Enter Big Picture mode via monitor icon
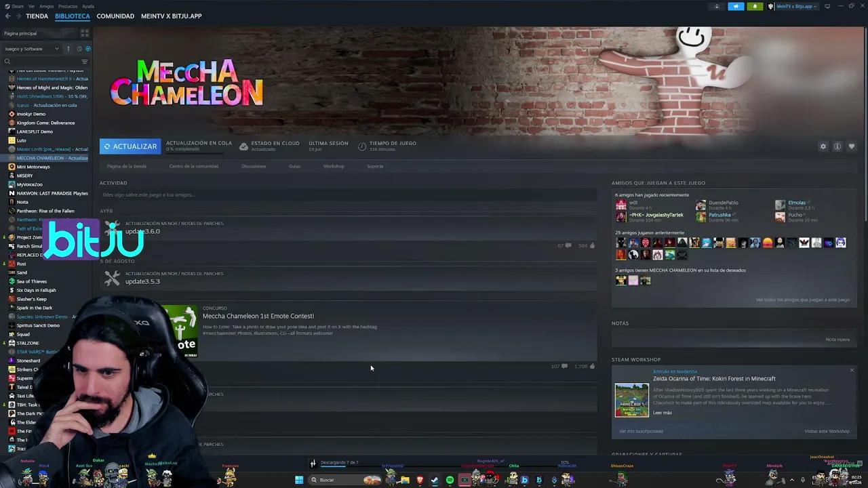The image size is (868, 488). [x=827, y=6]
